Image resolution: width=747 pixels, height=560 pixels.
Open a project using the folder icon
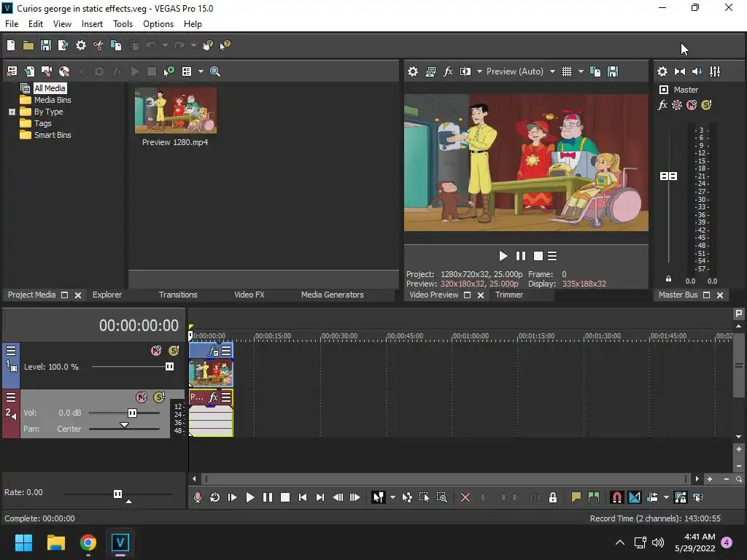coord(28,45)
